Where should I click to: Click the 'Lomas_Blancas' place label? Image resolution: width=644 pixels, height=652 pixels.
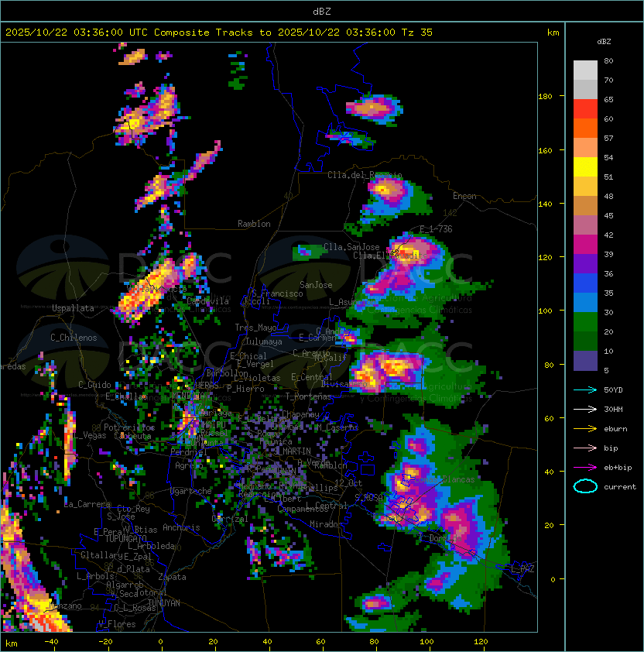444,479
